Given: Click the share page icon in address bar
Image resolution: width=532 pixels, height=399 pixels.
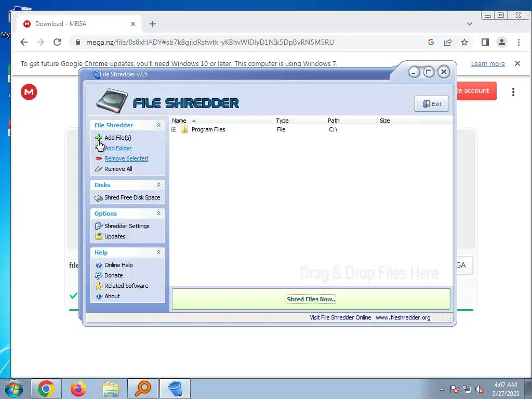Looking at the screenshot, I should coord(448,42).
